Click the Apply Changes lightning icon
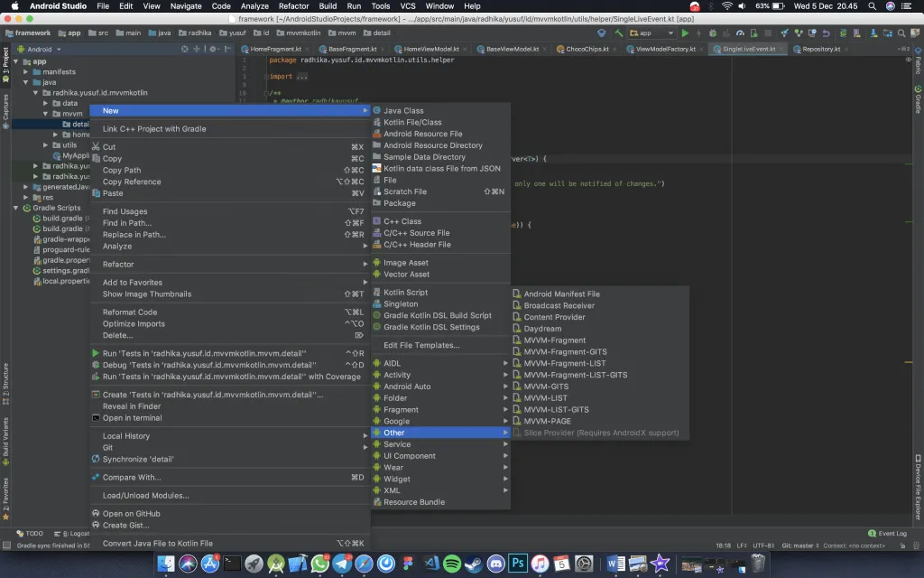The image size is (924, 578). point(699,33)
